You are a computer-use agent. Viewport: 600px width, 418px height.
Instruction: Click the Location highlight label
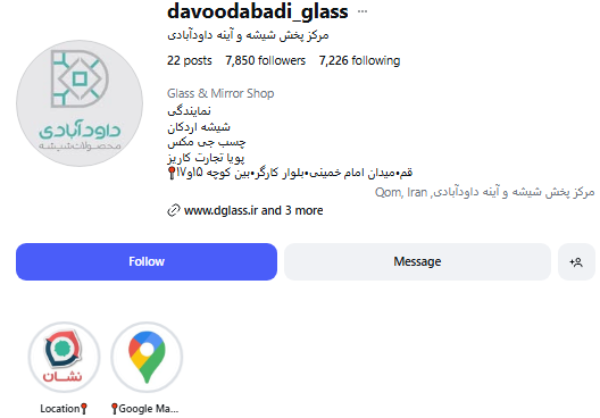point(64,409)
